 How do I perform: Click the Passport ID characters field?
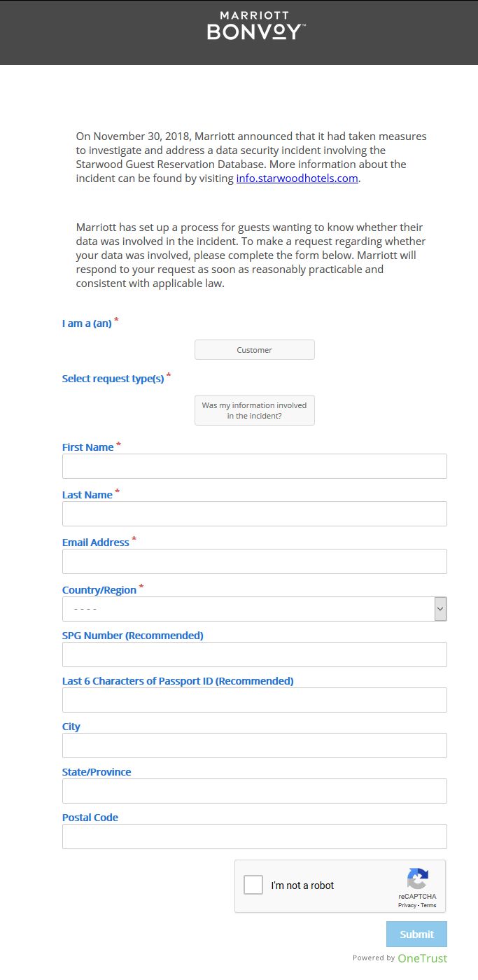(255, 700)
